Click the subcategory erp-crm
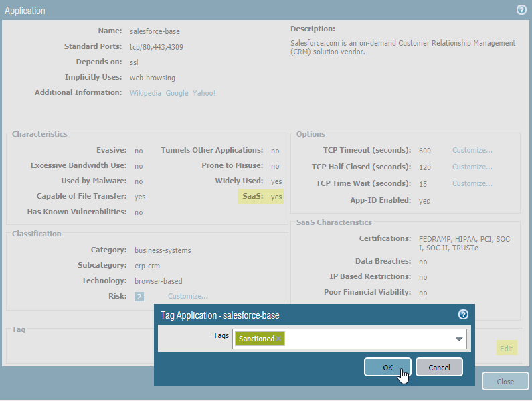532x401 pixels. pyautogui.click(x=147, y=266)
